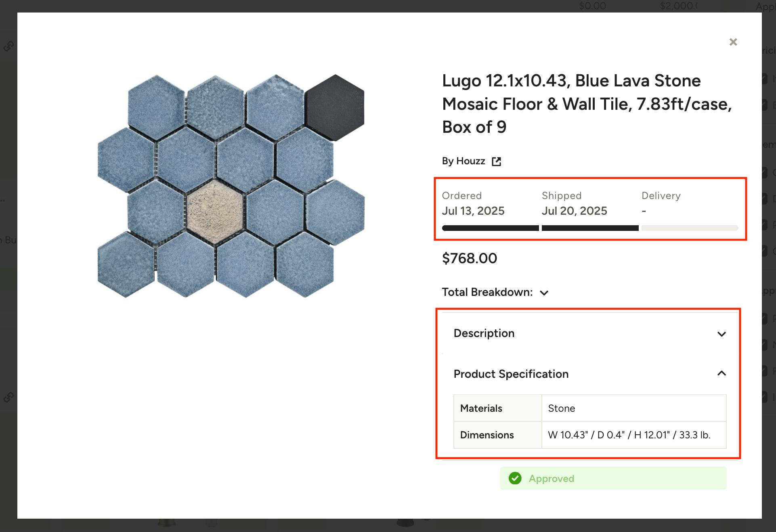Select the Dimensions value cell
The height and width of the screenshot is (532, 776).
tap(633, 435)
